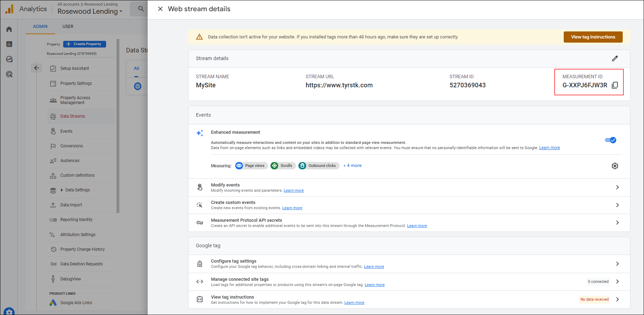Click the Home icon in the left rail
Screen dimensions: 644x315
(x=9, y=29)
